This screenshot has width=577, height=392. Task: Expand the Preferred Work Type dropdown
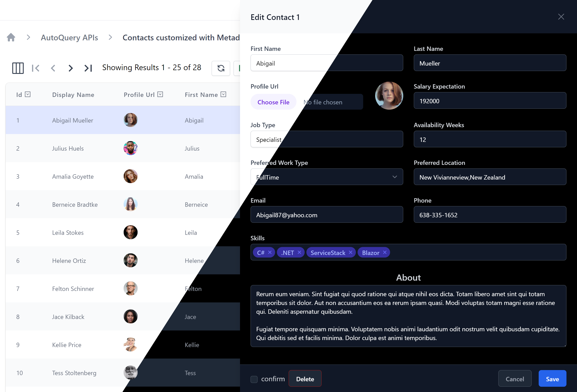click(326, 177)
